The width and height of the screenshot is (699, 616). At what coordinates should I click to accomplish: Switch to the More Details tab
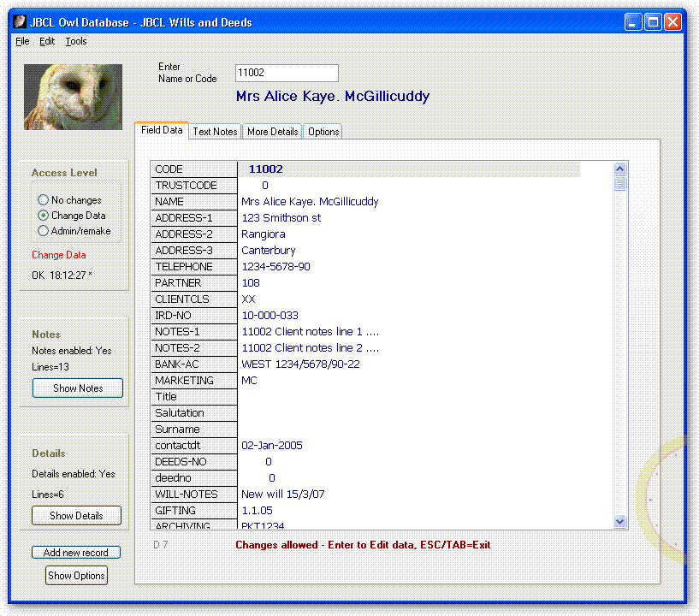coord(272,132)
